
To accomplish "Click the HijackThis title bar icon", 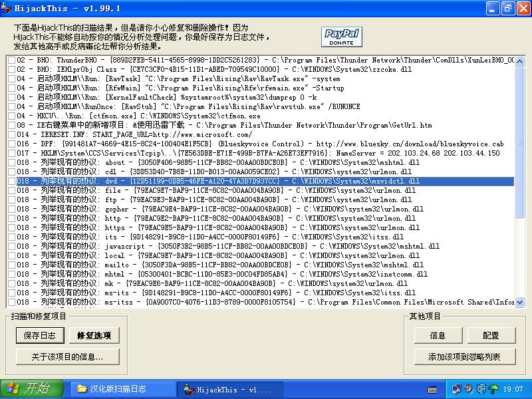I will [6, 8].
